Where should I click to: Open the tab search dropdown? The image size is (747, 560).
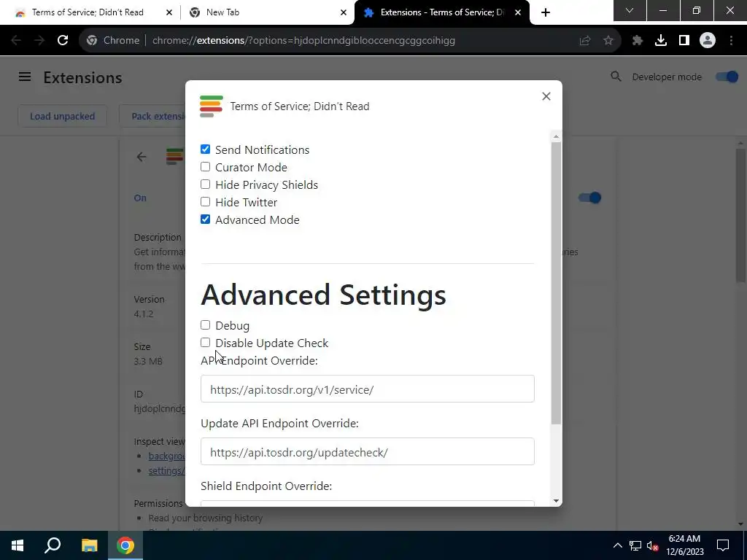[630, 10]
